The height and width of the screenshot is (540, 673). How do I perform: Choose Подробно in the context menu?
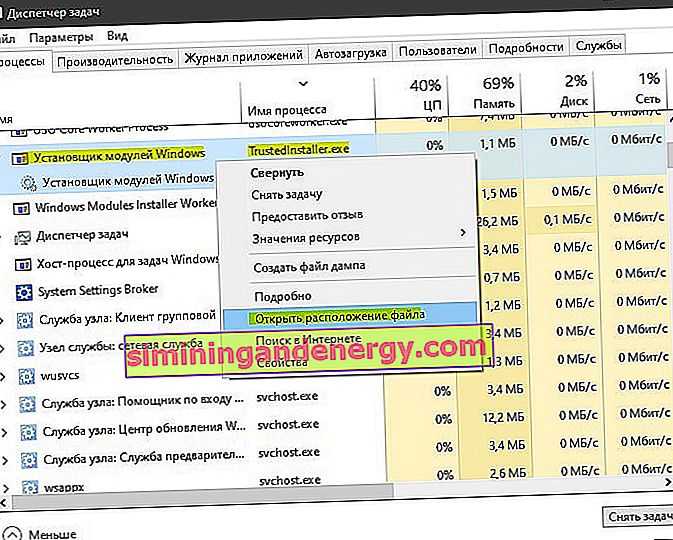point(283,296)
